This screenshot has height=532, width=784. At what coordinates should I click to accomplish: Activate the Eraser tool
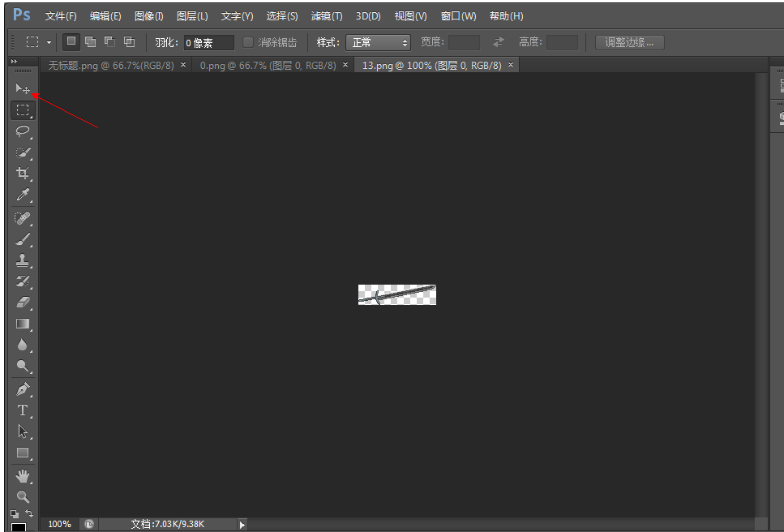pos(22,302)
